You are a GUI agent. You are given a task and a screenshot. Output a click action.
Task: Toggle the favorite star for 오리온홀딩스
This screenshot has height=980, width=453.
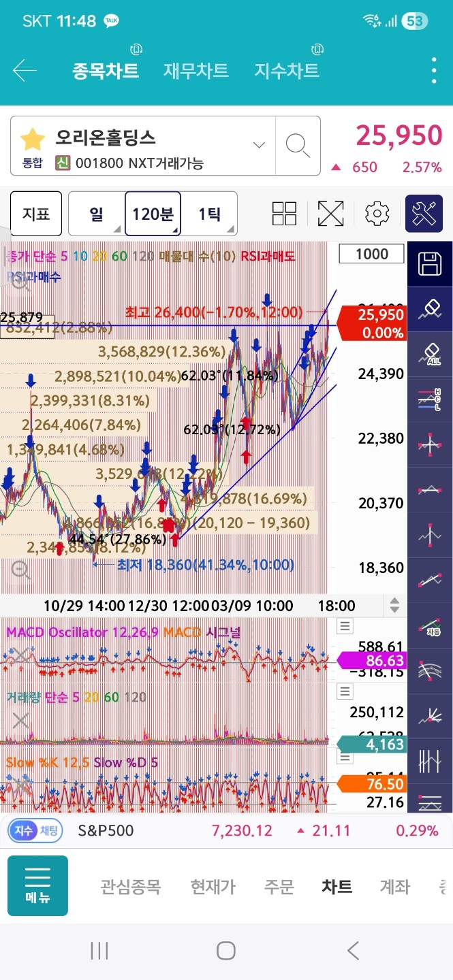(32, 139)
